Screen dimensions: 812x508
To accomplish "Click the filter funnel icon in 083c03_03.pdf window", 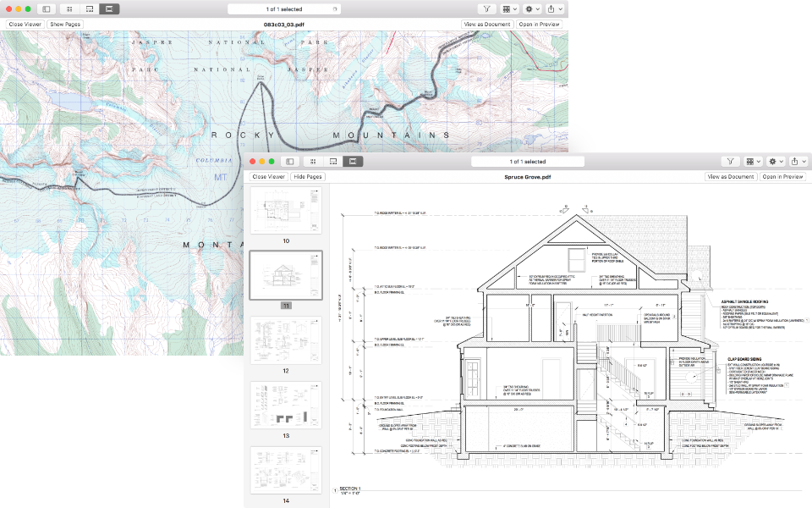I will click(487, 8).
